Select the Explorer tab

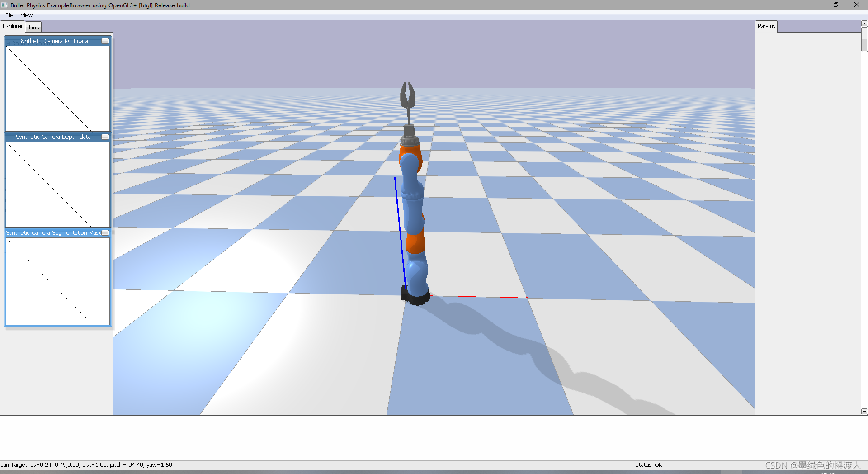click(x=12, y=26)
